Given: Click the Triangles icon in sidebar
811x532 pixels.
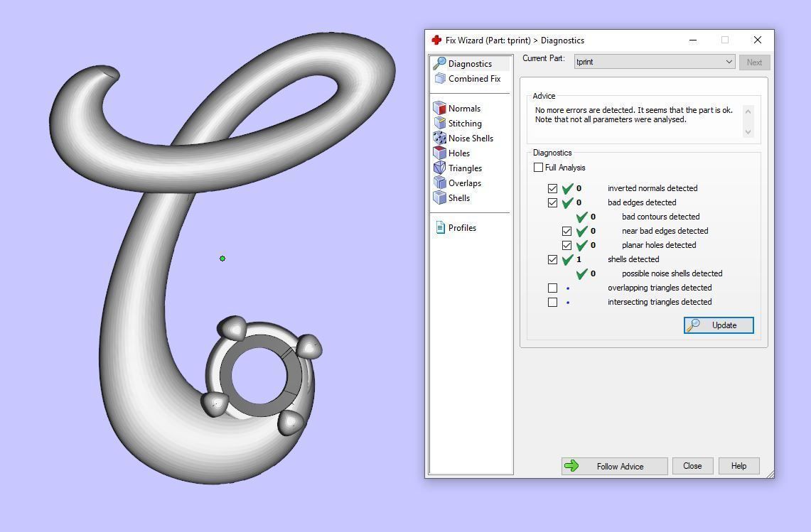Looking at the screenshot, I should 440,168.
